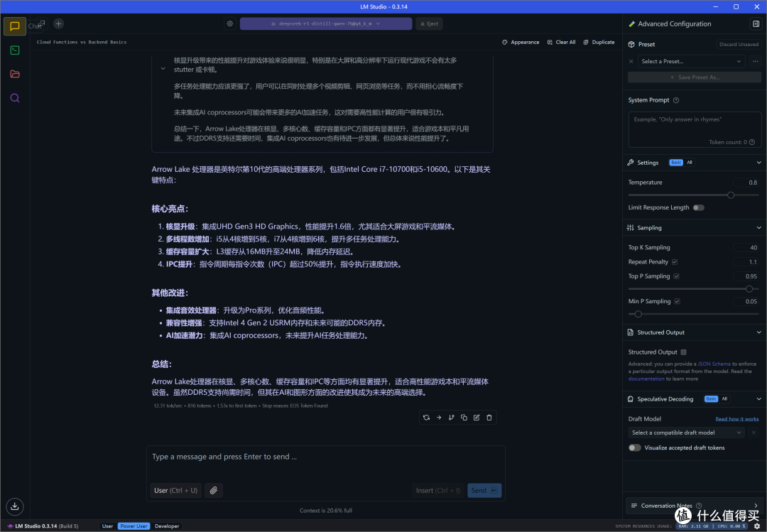Open the preset more options menu
The height and width of the screenshot is (532, 767).
pyautogui.click(x=756, y=61)
